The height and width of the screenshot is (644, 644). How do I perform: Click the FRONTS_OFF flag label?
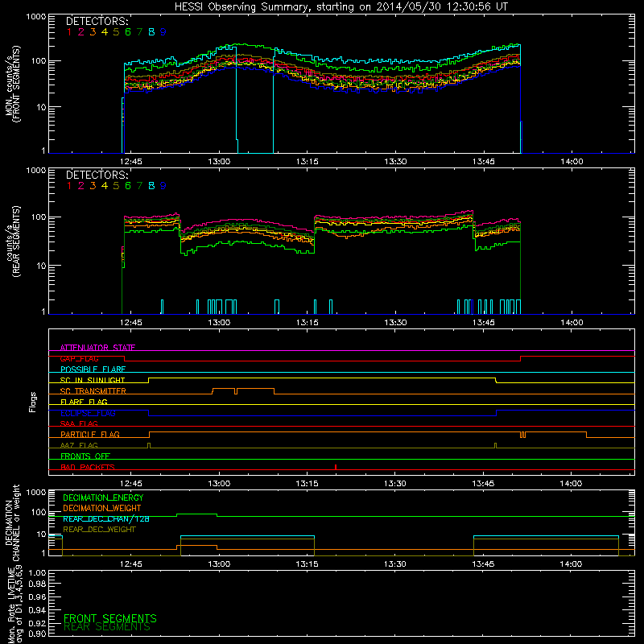(85, 456)
